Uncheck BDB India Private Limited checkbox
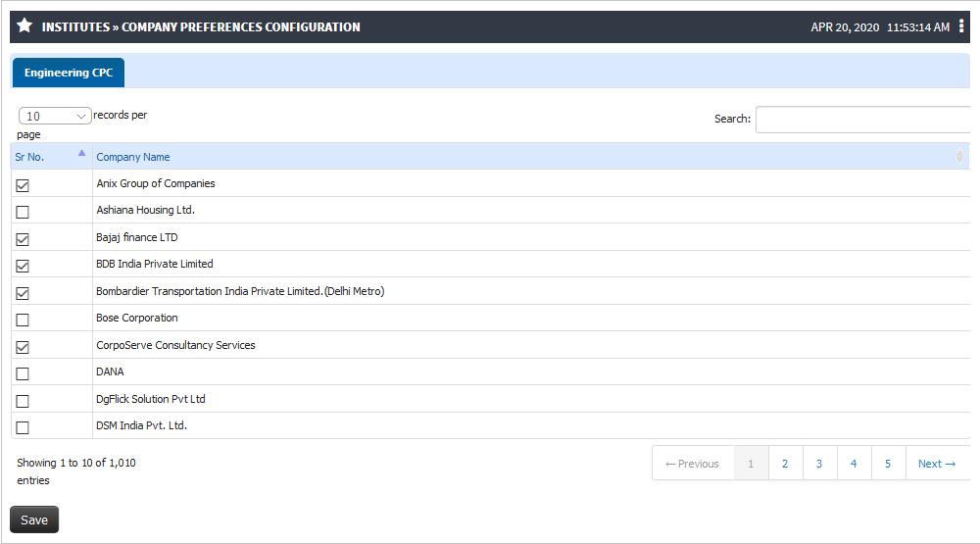980x544 pixels. click(23, 266)
